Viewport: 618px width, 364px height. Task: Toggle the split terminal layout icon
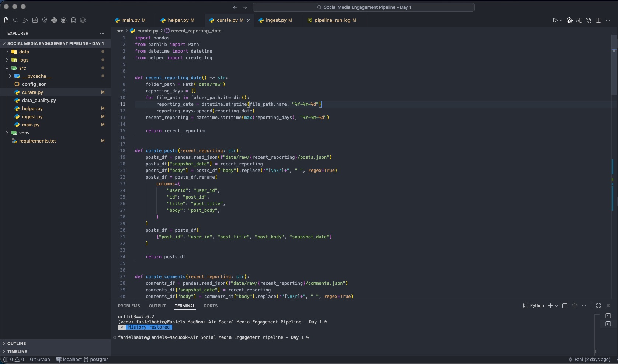[x=565, y=306]
